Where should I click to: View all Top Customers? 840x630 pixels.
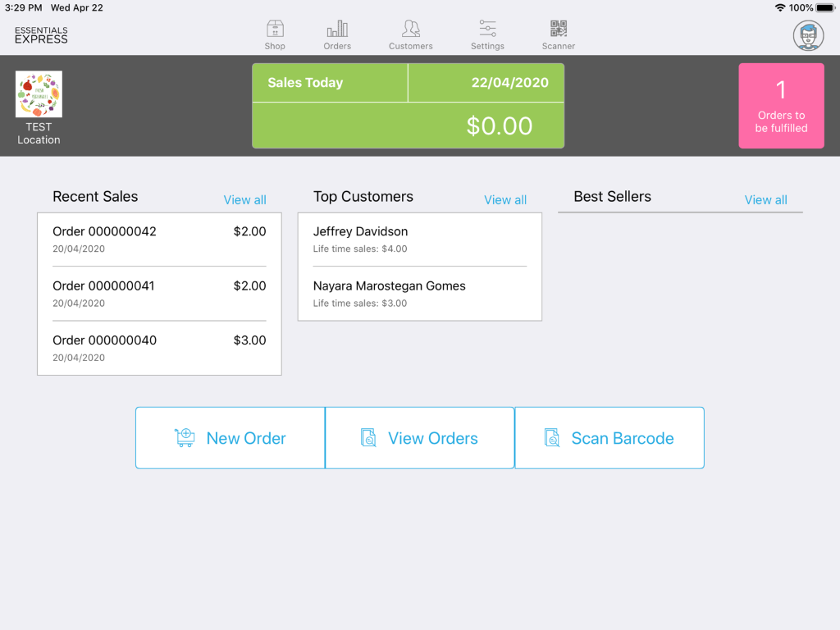[505, 200]
